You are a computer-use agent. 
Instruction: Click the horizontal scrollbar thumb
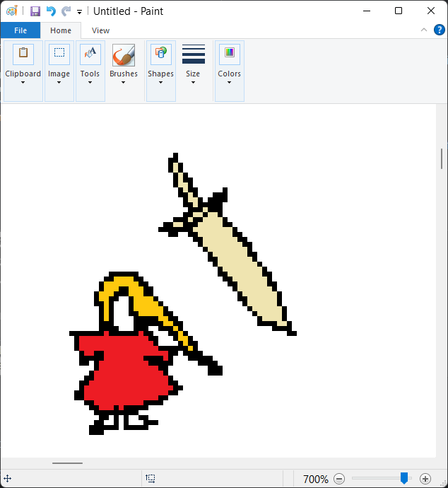tap(67, 463)
